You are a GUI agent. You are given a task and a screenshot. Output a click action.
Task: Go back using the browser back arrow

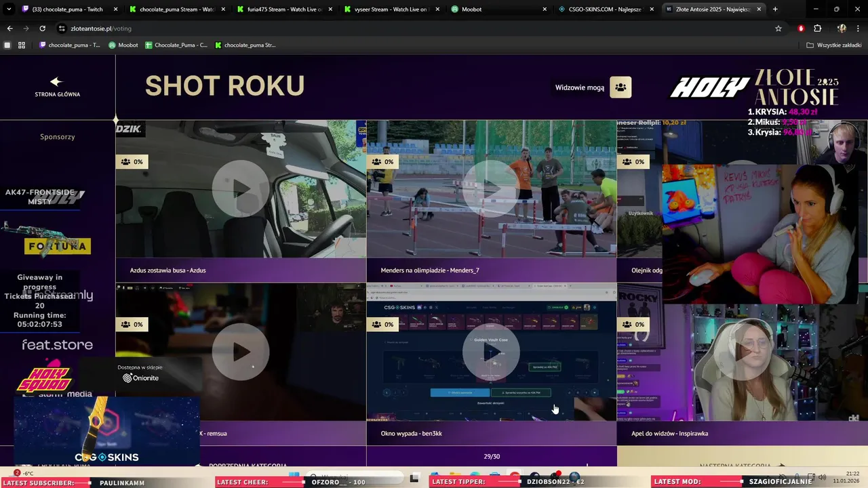pos(9,28)
